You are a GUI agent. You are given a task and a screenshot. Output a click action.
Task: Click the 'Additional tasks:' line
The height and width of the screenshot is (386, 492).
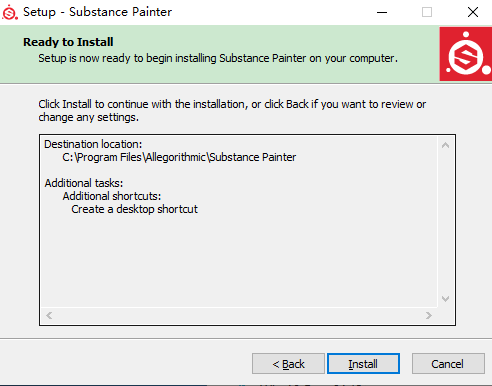(84, 183)
